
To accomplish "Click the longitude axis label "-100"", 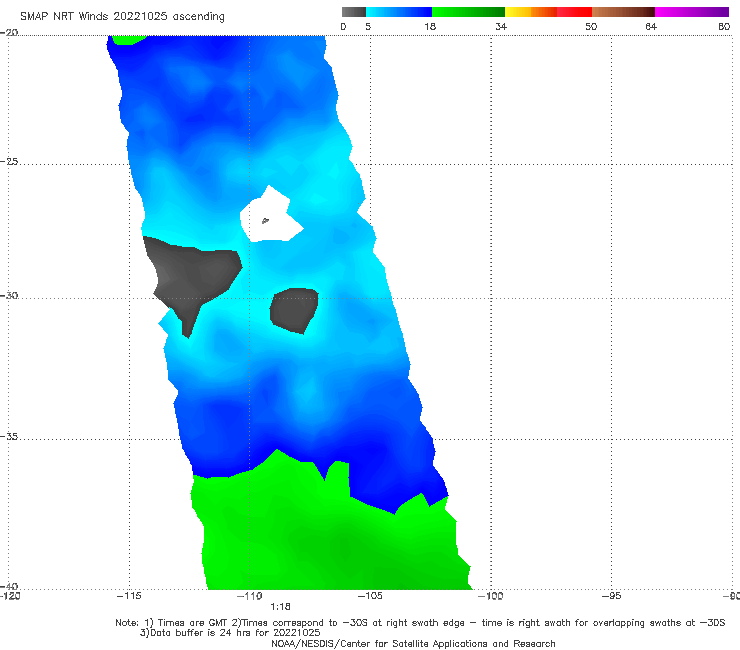I will point(490,596).
